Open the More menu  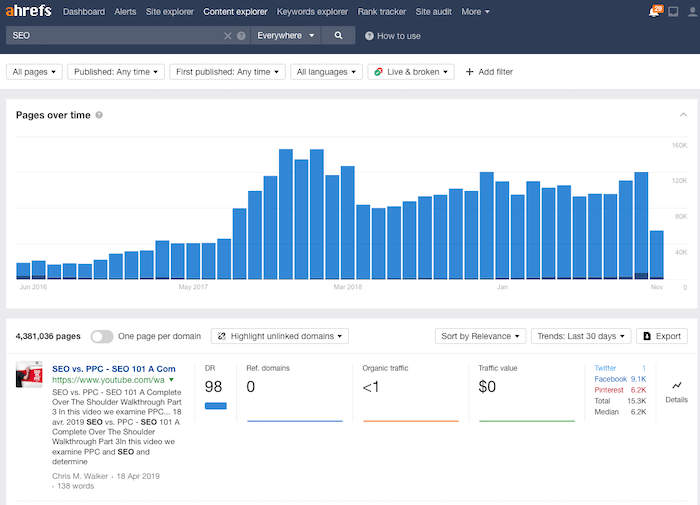click(475, 12)
